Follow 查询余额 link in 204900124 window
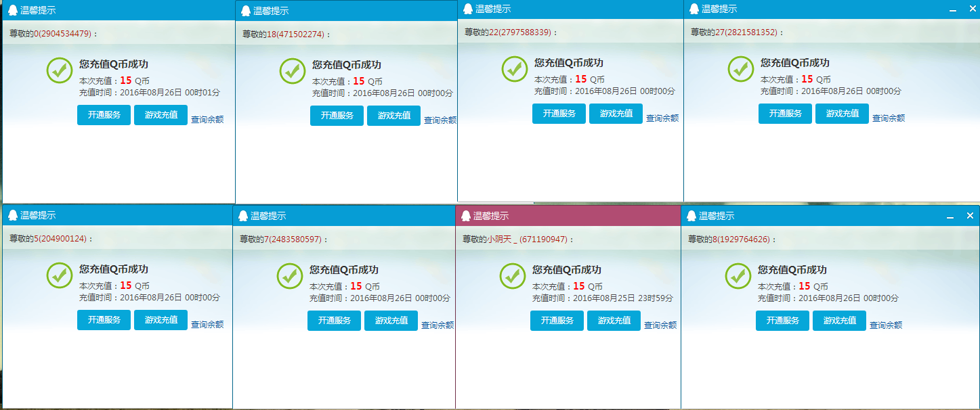 tap(207, 325)
